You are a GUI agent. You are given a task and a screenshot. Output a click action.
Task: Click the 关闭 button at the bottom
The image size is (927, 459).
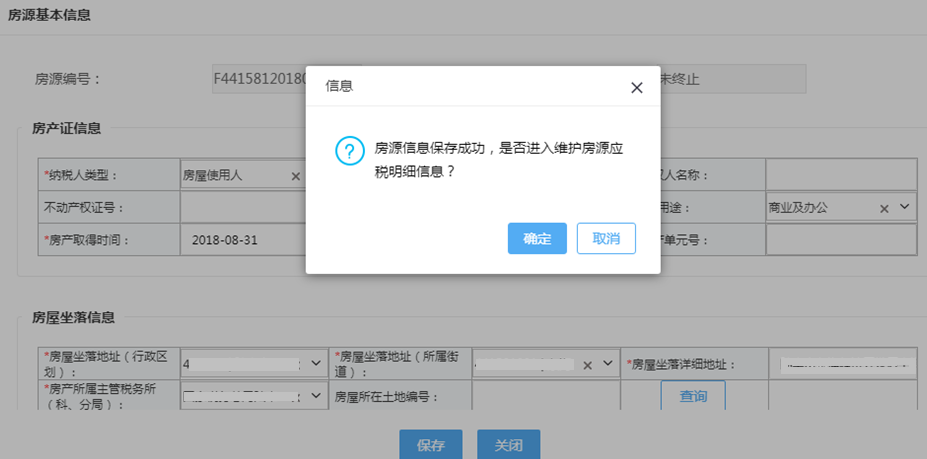(x=508, y=445)
